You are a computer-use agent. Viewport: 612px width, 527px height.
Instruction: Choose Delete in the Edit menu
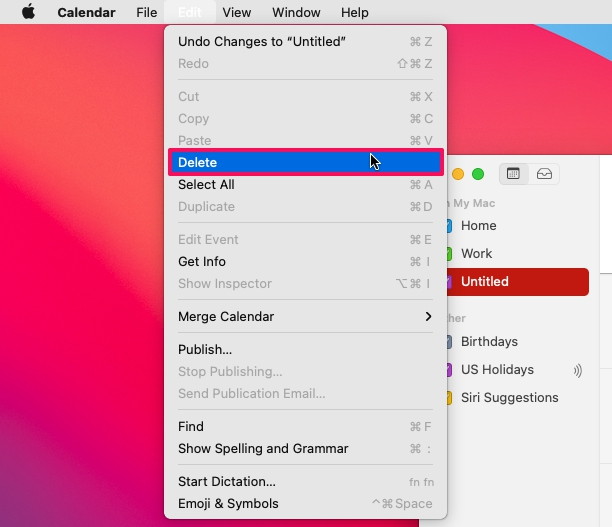click(306, 162)
